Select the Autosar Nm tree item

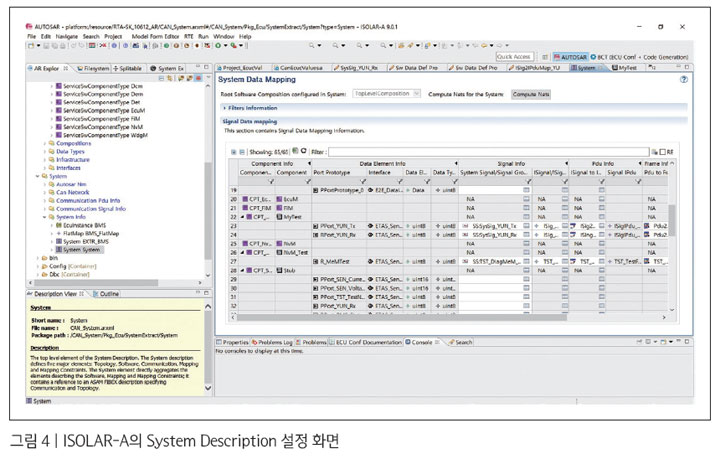coord(71,185)
